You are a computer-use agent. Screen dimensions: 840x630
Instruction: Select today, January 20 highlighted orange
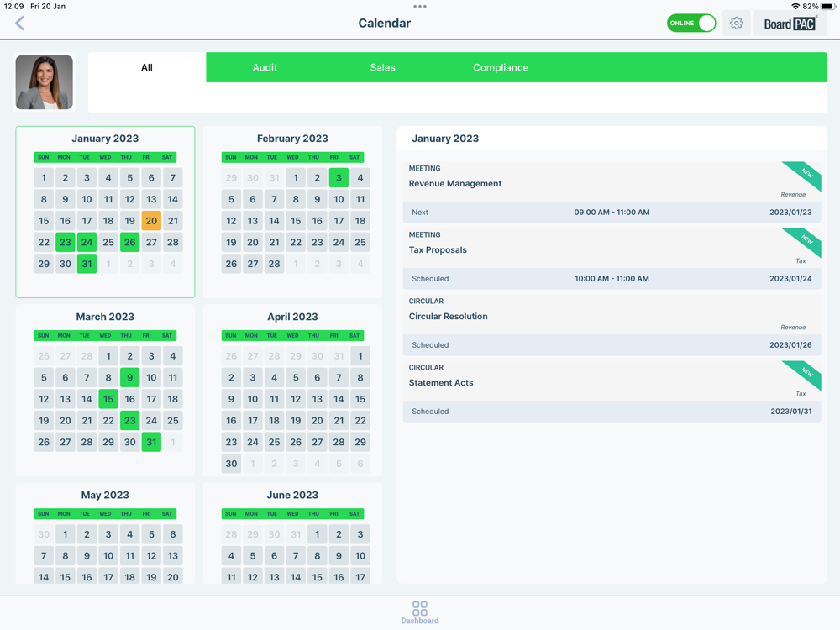pyautogui.click(x=151, y=221)
